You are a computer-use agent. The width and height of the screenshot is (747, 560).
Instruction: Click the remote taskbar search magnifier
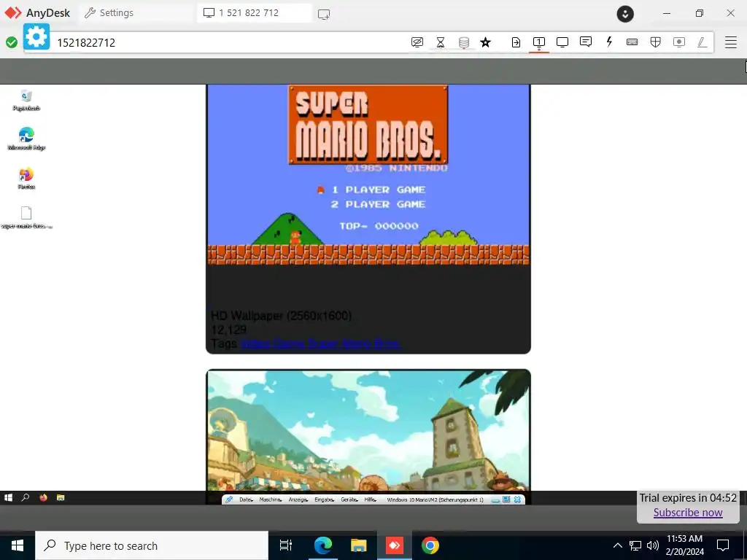coord(26,497)
